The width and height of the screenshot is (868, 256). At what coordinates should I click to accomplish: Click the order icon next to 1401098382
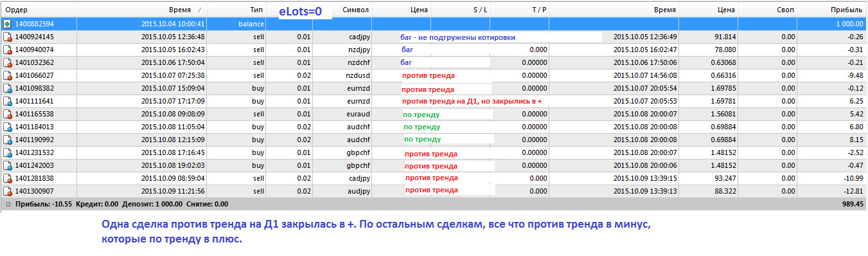7,88
